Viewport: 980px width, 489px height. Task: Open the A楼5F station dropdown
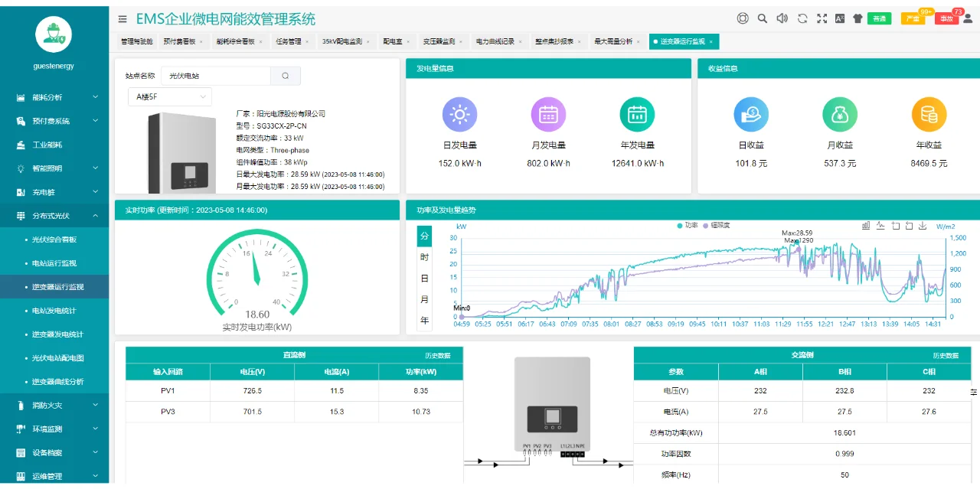click(x=169, y=97)
